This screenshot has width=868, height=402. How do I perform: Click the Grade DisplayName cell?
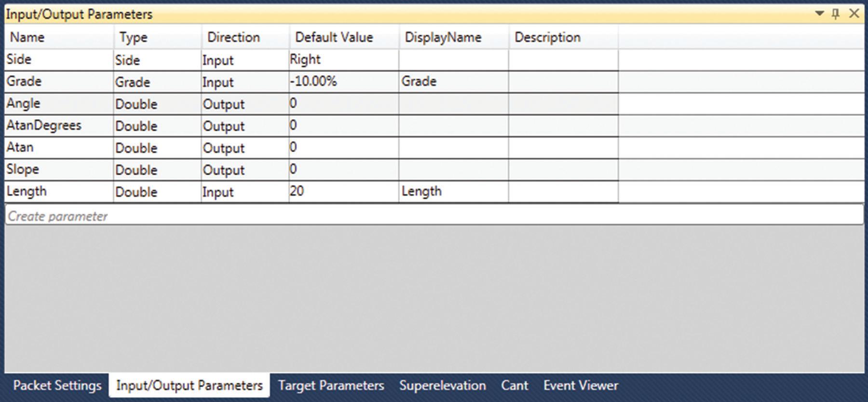coord(454,81)
